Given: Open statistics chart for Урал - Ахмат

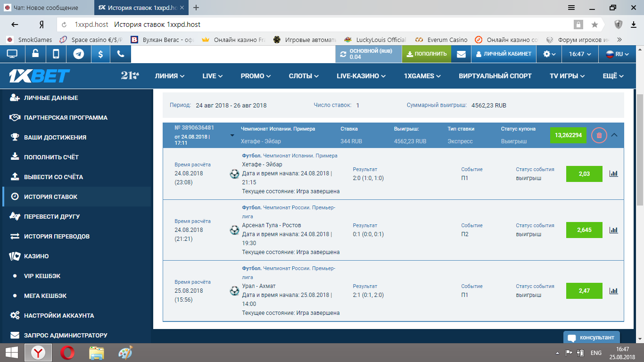Looking at the screenshot, I should coord(613,291).
